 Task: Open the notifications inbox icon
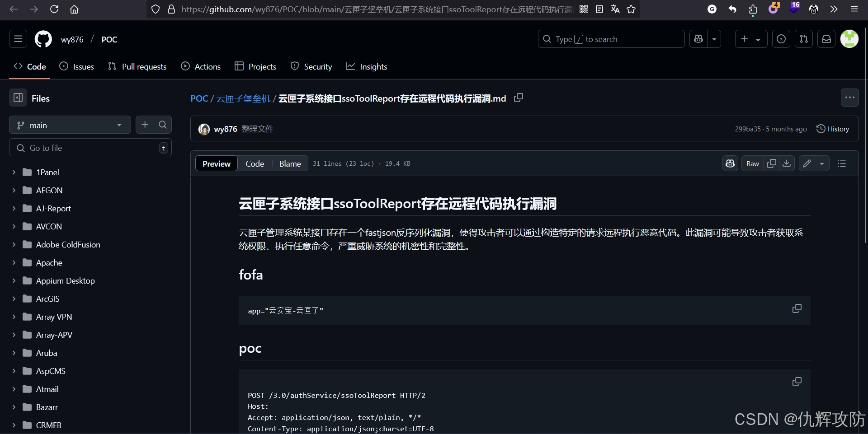826,39
